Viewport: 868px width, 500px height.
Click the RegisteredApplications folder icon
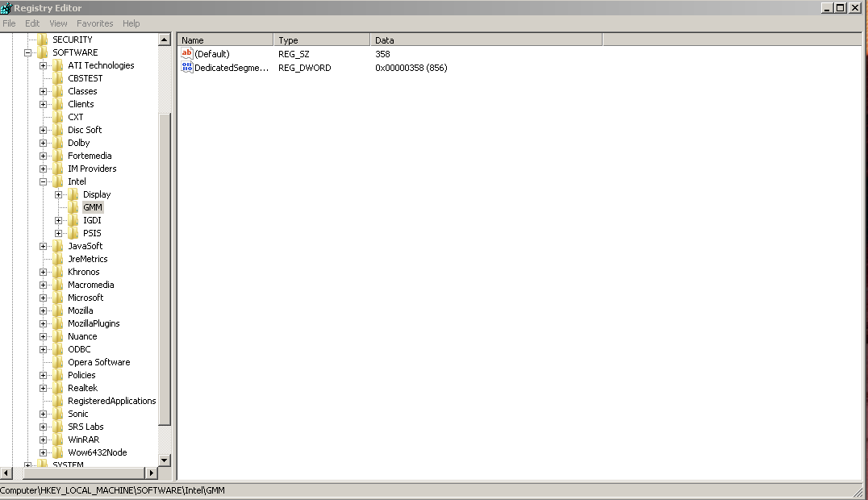click(x=58, y=401)
